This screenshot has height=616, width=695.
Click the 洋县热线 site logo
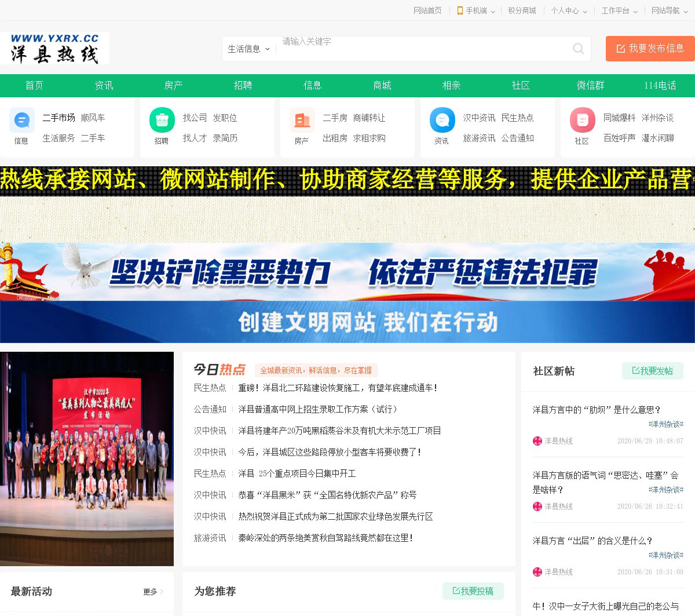pyautogui.click(x=54, y=48)
